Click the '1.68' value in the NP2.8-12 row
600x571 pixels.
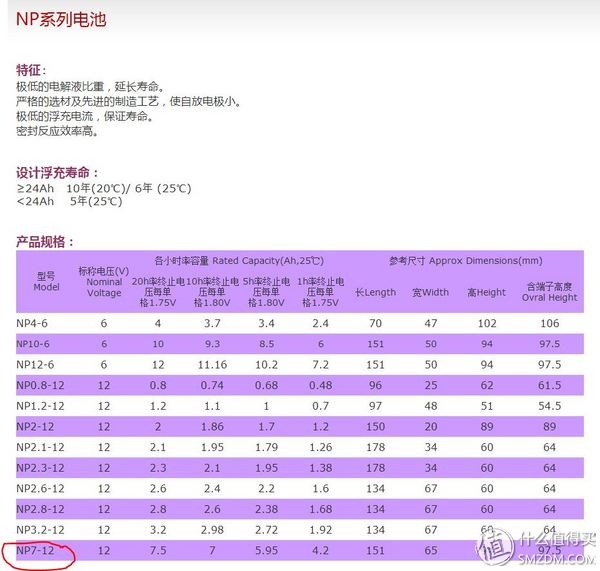[321, 509]
